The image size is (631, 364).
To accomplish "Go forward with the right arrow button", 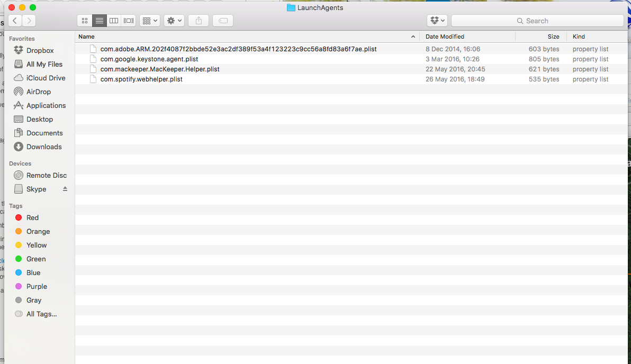I will 29,21.
